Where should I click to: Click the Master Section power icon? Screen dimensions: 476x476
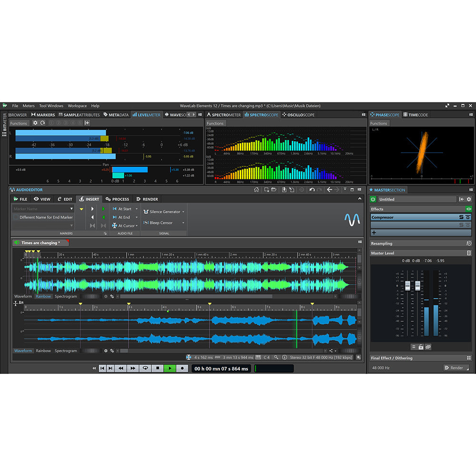pos(374,199)
